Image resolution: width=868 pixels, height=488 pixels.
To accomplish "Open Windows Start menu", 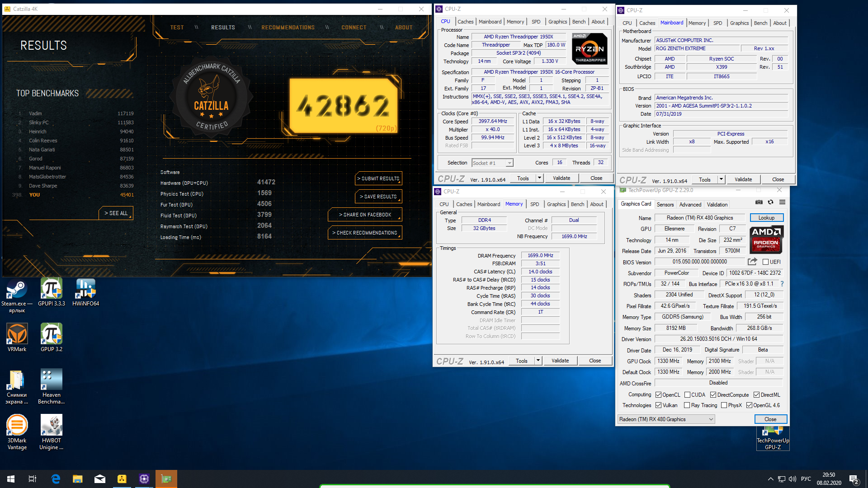I will pyautogui.click(x=11, y=479).
